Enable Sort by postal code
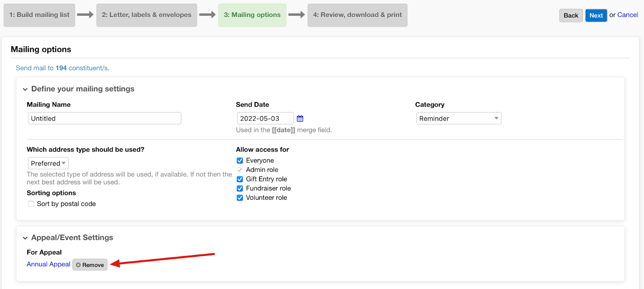The width and height of the screenshot is (644, 289). point(31,204)
